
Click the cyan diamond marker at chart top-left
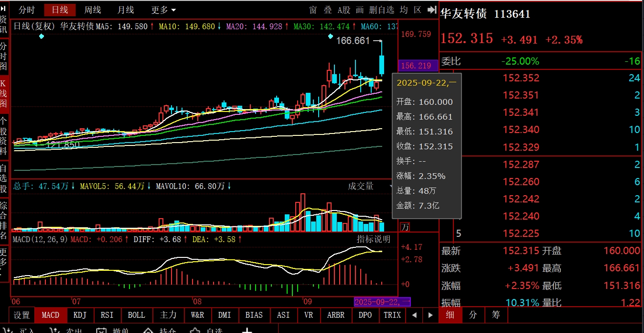pos(41,36)
